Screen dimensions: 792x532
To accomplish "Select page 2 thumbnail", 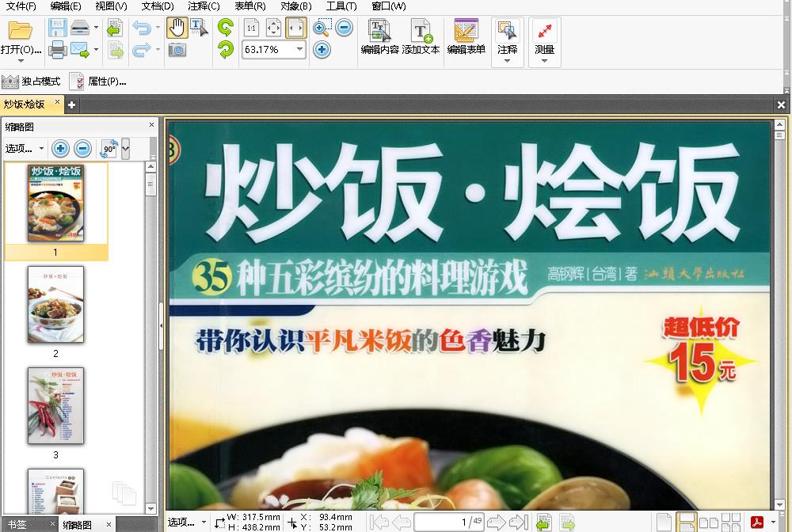I will (55, 304).
